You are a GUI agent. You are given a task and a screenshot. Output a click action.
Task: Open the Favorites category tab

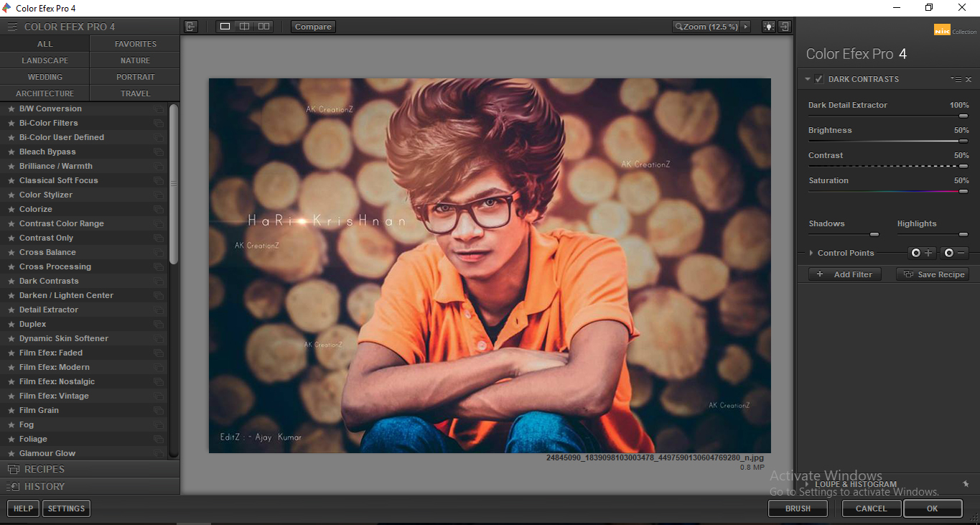[135, 44]
